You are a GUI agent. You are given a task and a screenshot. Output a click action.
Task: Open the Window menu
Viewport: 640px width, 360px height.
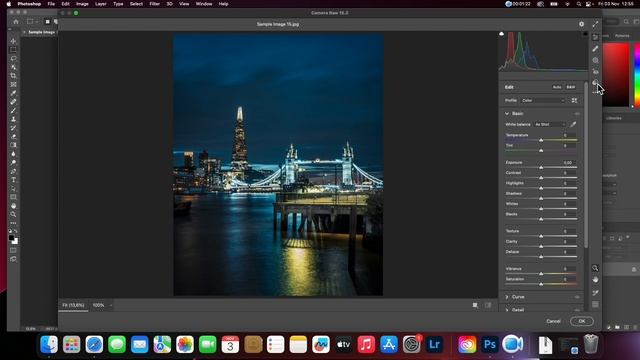(204, 4)
